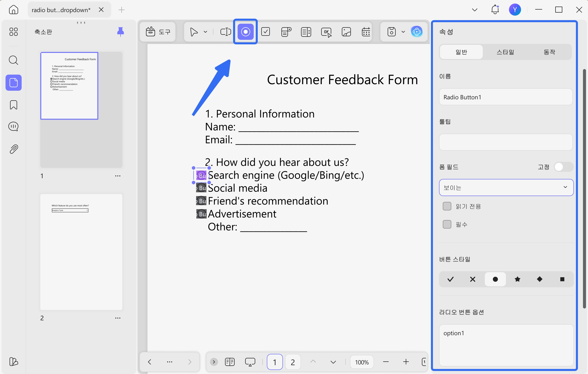
Task: Select the signature field tool
Action: click(346, 32)
